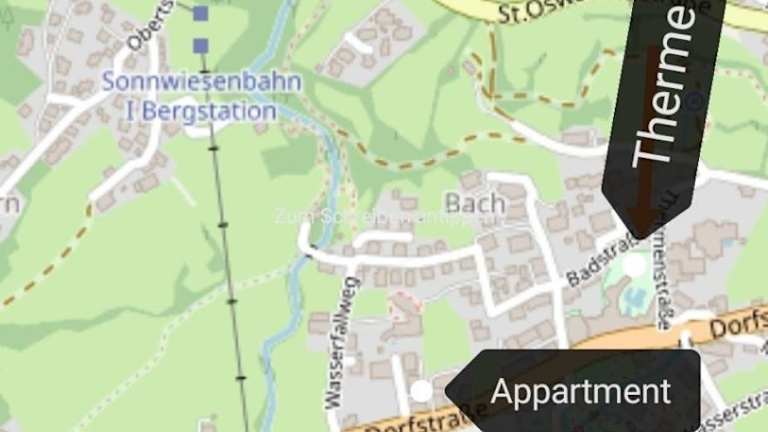This screenshot has height=432, width=768.
Task: Select the lower blue square station marker
Action: pos(200,46)
